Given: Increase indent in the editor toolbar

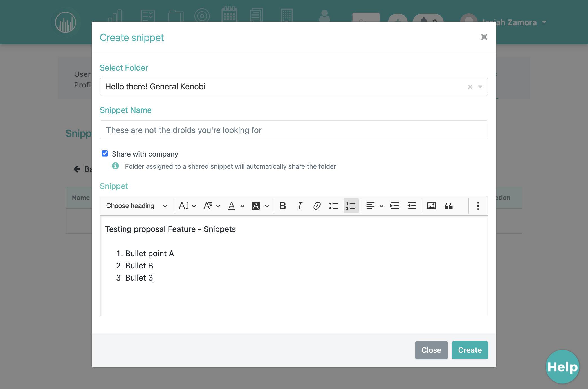Looking at the screenshot, I should pos(395,206).
